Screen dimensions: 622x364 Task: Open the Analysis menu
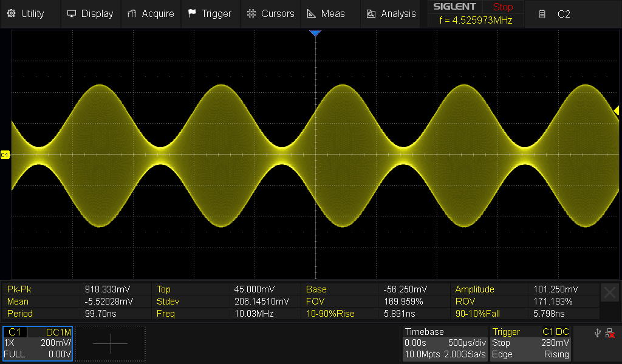pos(391,13)
